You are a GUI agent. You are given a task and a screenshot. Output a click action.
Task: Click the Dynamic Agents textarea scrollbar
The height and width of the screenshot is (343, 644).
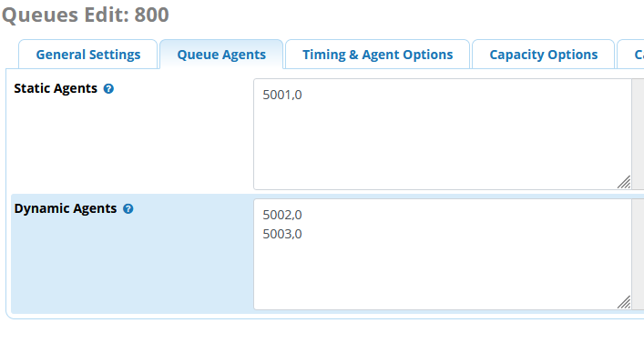click(638, 255)
